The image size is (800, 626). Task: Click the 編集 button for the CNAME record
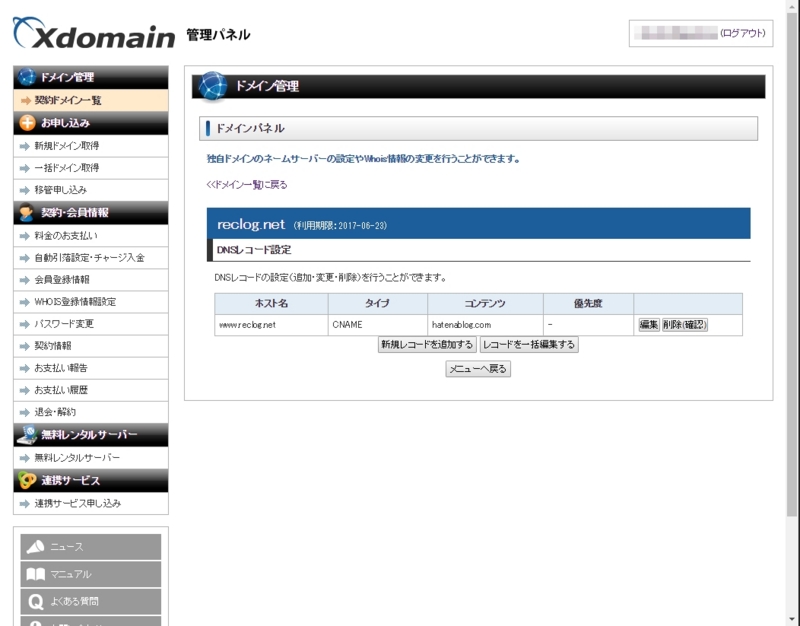[x=649, y=323]
